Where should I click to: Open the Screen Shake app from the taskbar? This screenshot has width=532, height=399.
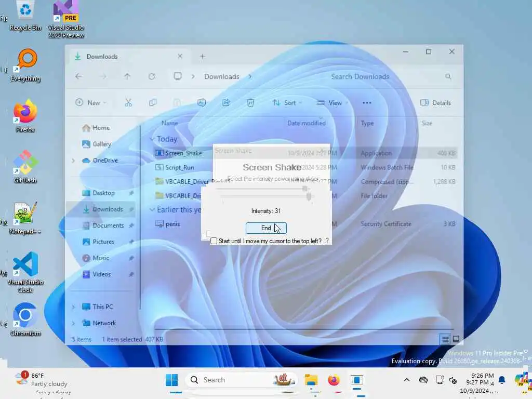(356, 380)
